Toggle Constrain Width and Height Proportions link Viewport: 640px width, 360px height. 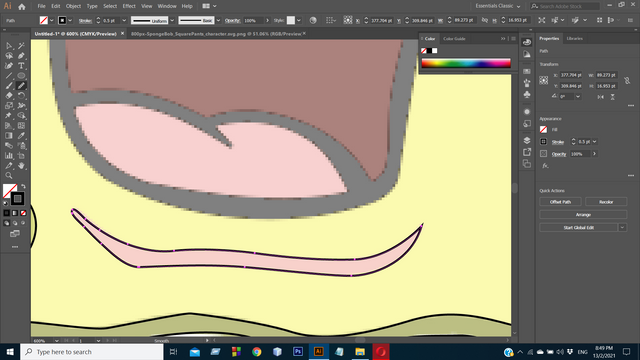pyautogui.click(x=627, y=81)
